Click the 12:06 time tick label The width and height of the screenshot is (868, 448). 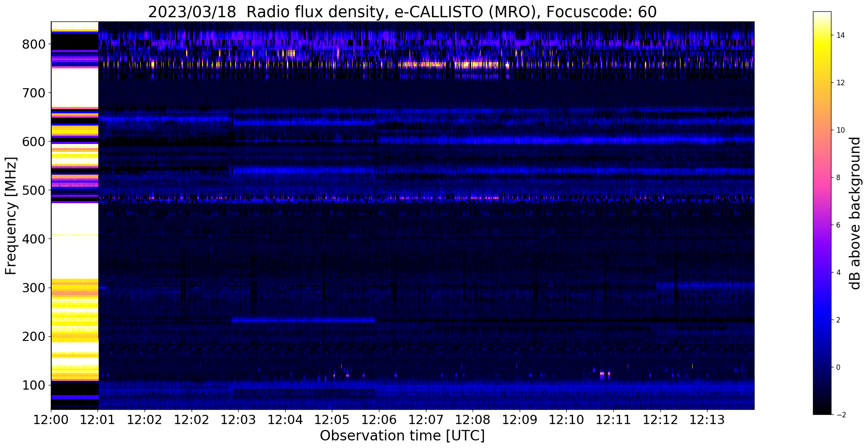click(x=379, y=419)
